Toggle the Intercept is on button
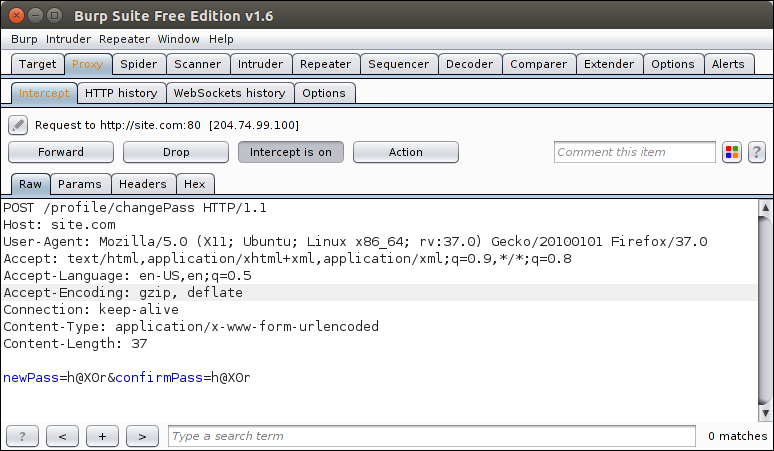Image resolution: width=774 pixels, height=451 pixels. [291, 152]
